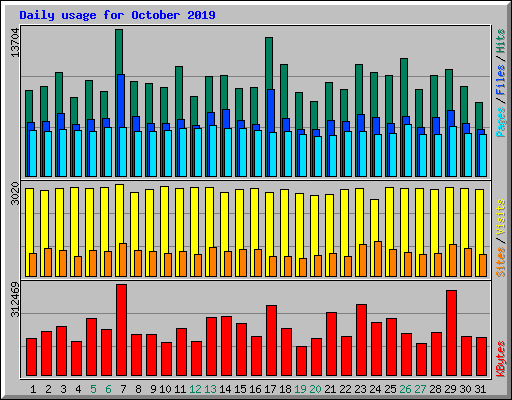
Task: Click the Visits legend label
Action: pyautogui.click(x=501, y=217)
